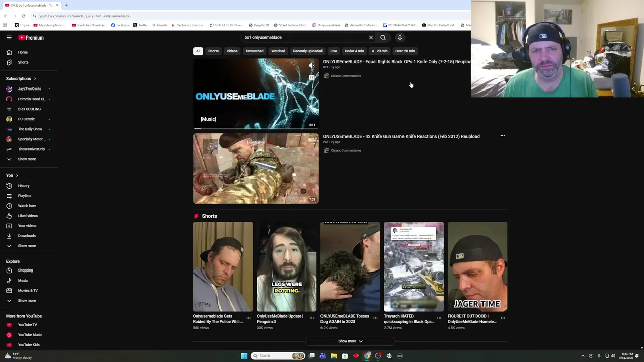Expand the You section arrow
644x362 pixels.
(17, 175)
